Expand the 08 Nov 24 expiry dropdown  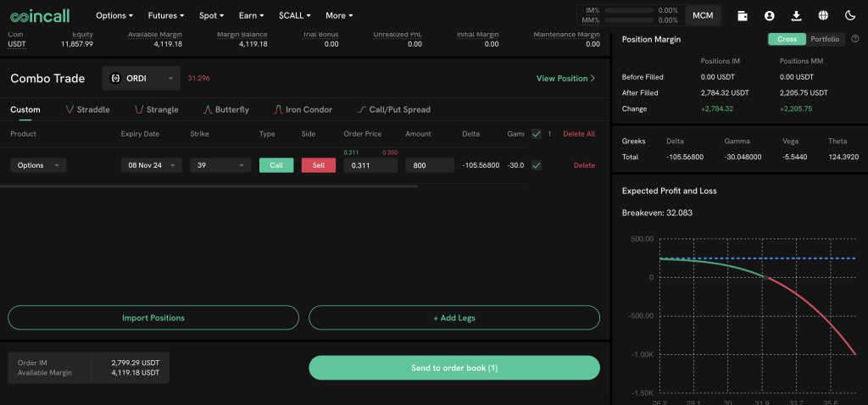[151, 166]
